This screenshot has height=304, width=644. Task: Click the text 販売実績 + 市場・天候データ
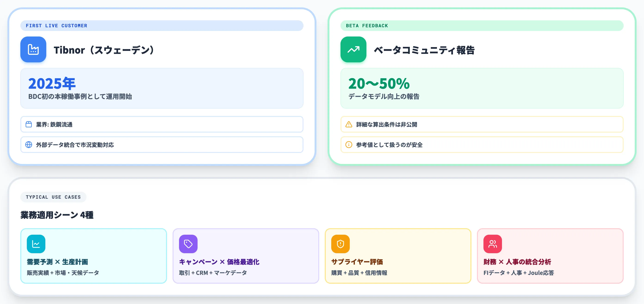[x=63, y=273]
